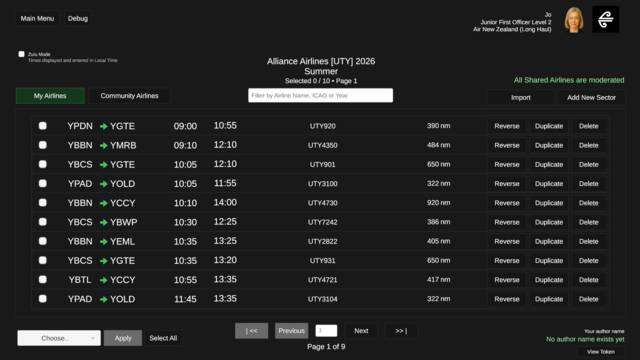Open the Main Menu

(37, 18)
